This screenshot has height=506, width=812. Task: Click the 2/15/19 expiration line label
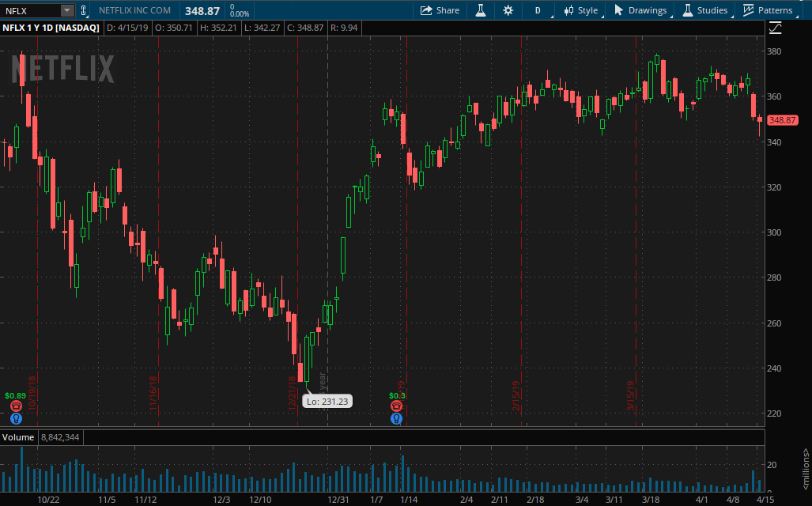coord(516,395)
